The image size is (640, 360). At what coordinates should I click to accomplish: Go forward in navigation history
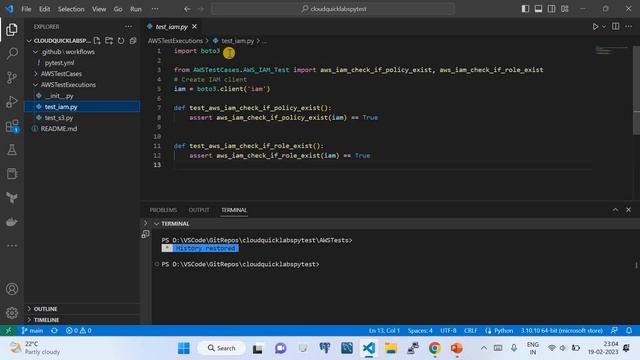tap(201, 9)
